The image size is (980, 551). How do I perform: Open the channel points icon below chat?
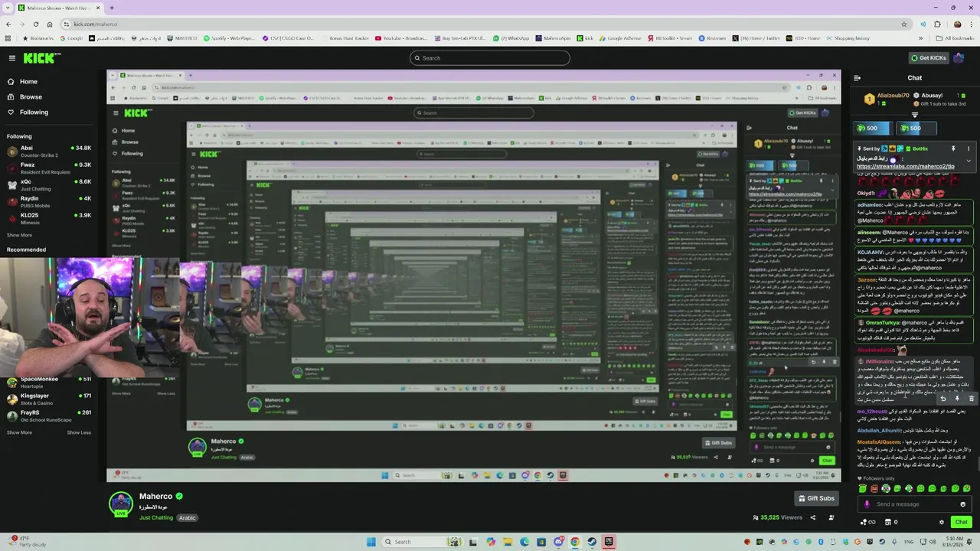coord(868,522)
